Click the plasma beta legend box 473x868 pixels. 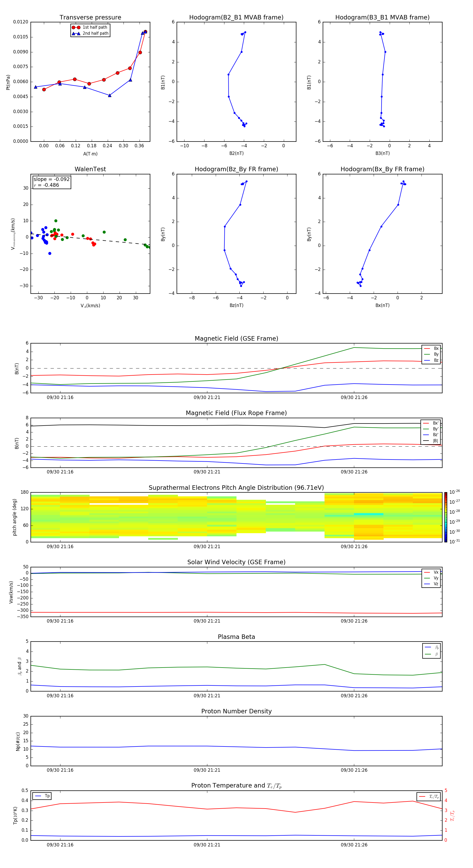(431, 651)
